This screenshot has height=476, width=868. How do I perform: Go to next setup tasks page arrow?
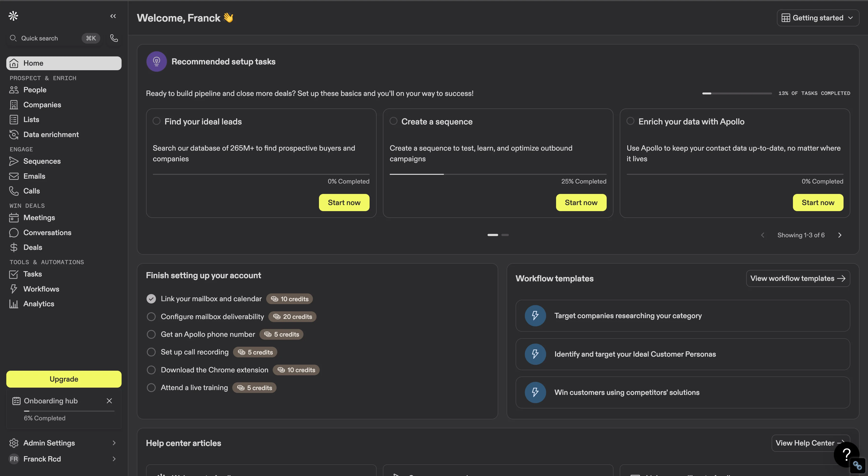[x=840, y=235]
